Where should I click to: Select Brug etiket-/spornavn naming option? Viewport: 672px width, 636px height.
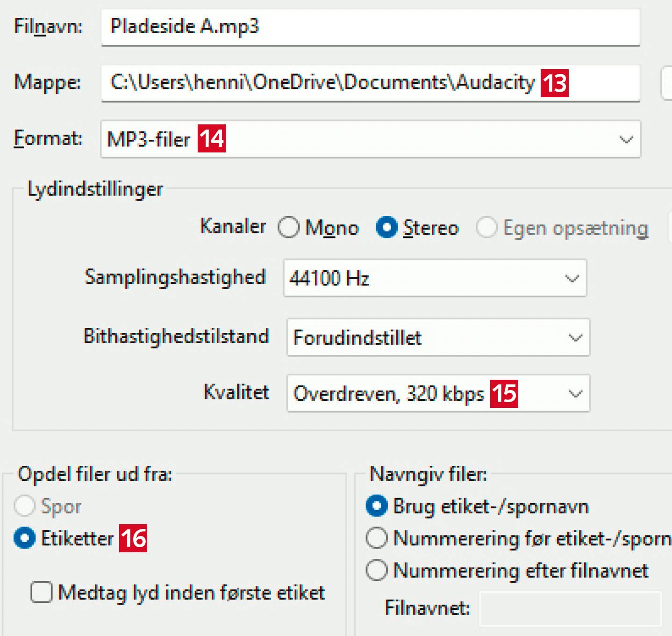tap(377, 506)
